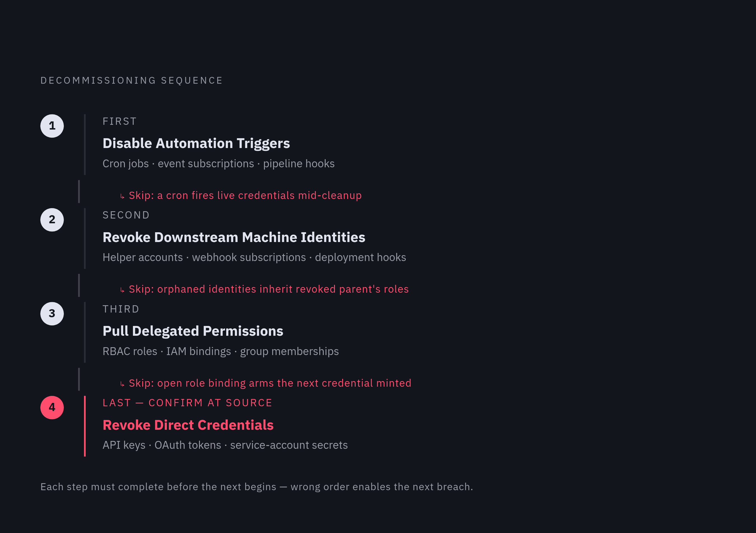The width and height of the screenshot is (756, 533).
Task: Select the Revoke Downstream Machine Identities heading
Action: (x=234, y=237)
